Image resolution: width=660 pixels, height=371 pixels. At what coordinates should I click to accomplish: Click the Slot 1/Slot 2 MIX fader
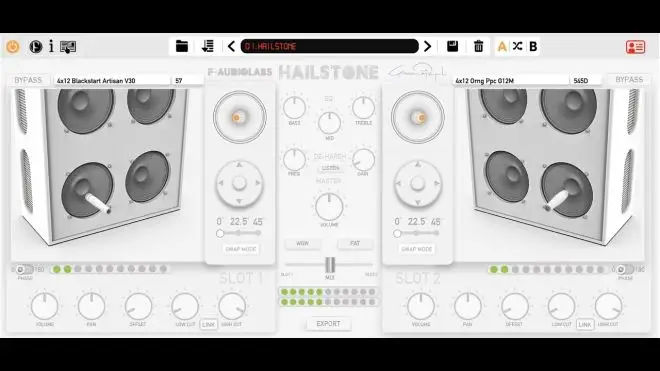coord(330,265)
